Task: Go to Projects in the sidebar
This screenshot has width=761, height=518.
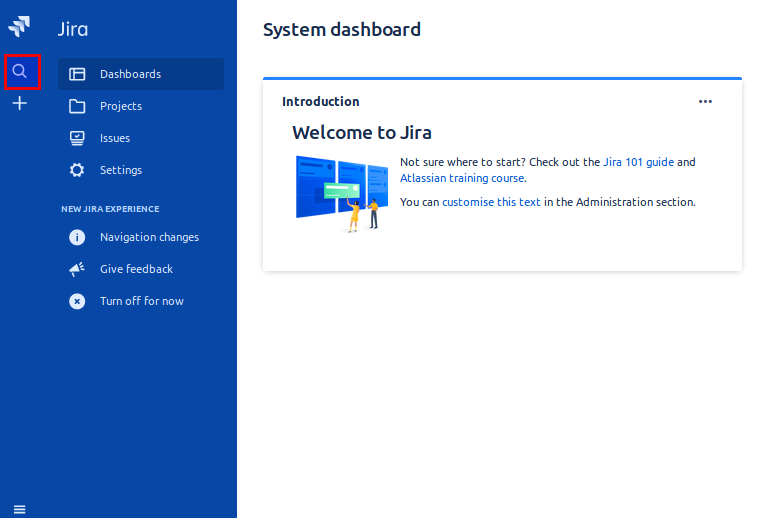Action: click(141, 106)
